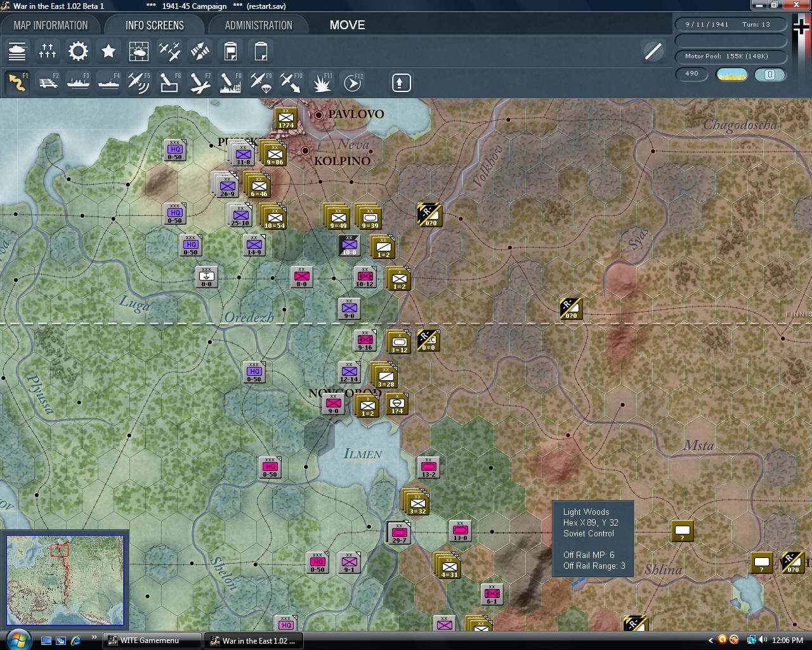Select the Soviet stack labeled 6=46

pos(259,187)
